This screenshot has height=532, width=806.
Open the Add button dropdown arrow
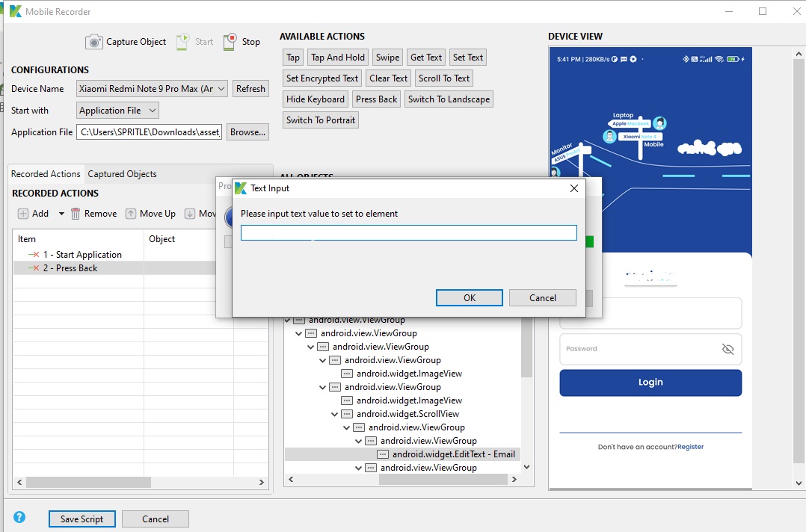coord(61,214)
